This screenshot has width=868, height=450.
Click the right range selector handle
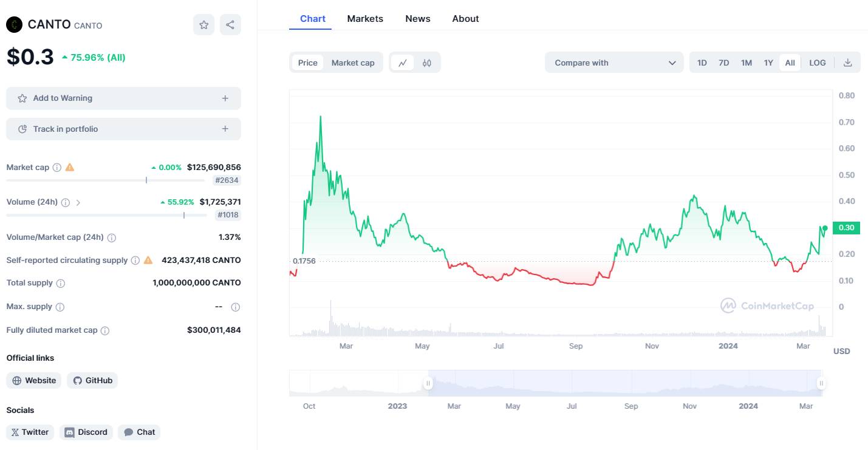point(821,383)
